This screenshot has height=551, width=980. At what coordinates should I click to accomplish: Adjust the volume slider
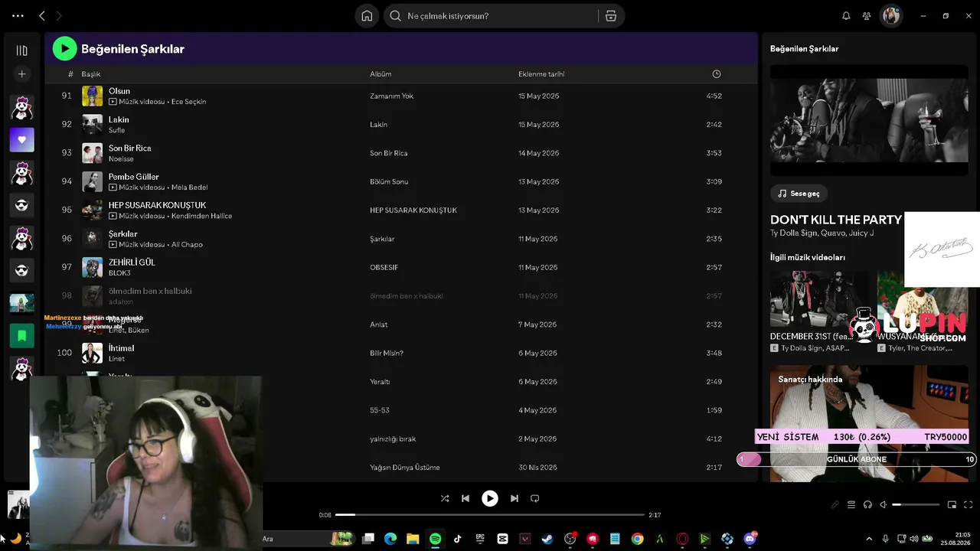click(916, 505)
